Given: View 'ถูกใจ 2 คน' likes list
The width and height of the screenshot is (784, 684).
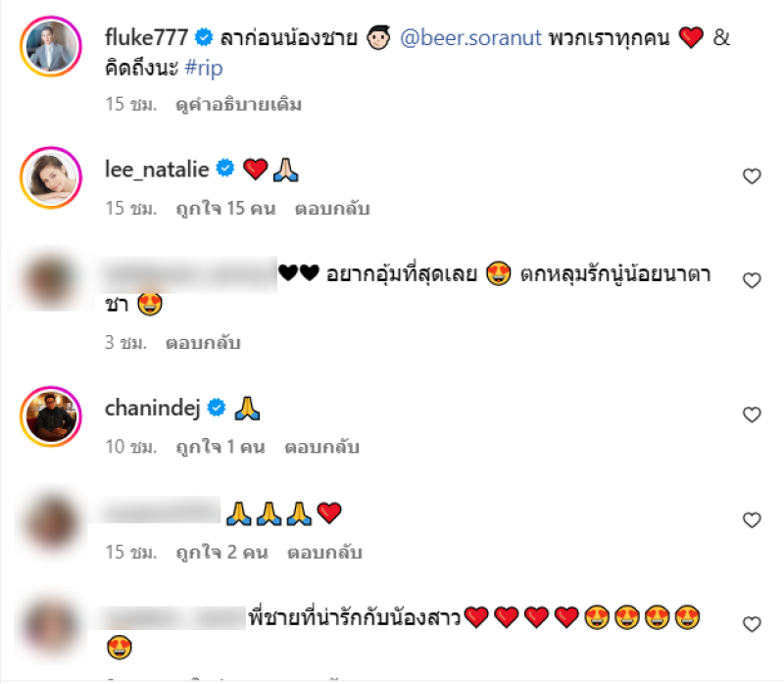Looking at the screenshot, I should pyautogui.click(x=222, y=552).
